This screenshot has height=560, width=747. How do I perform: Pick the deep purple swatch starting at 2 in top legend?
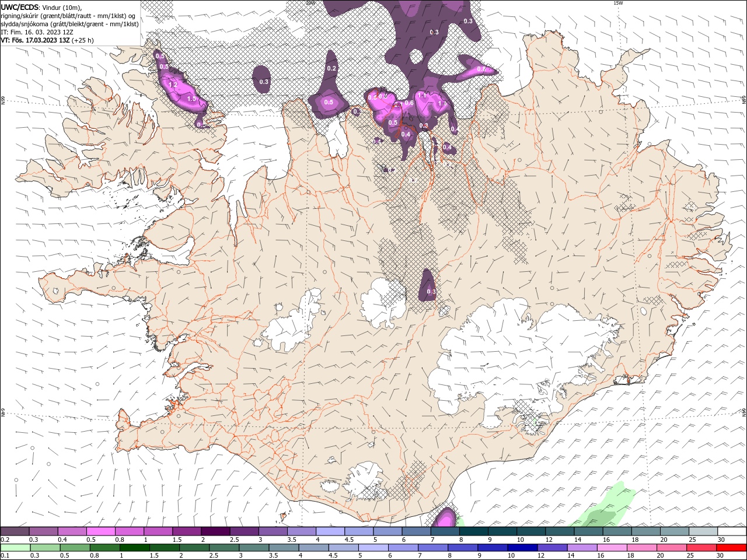tap(215, 531)
